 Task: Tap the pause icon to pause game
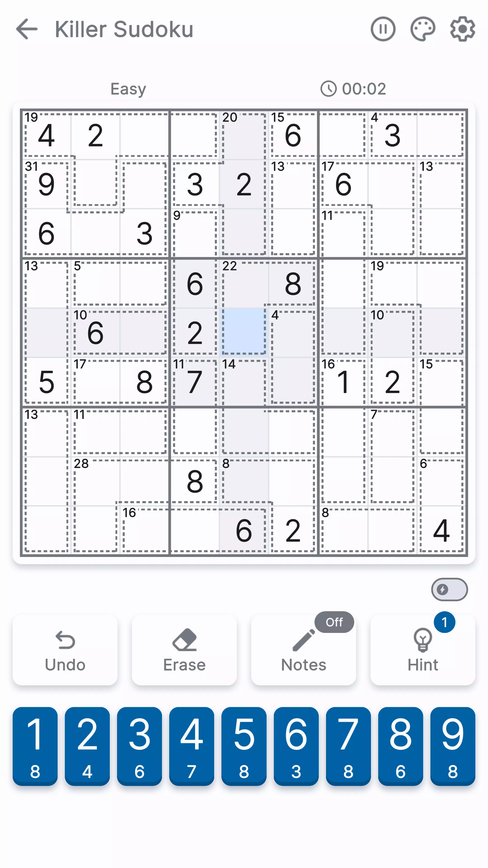[x=383, y=29]
